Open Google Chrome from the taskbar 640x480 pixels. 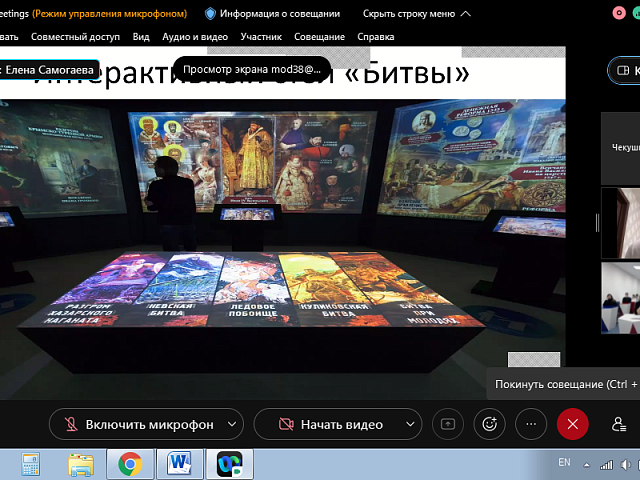pos(129,464)
